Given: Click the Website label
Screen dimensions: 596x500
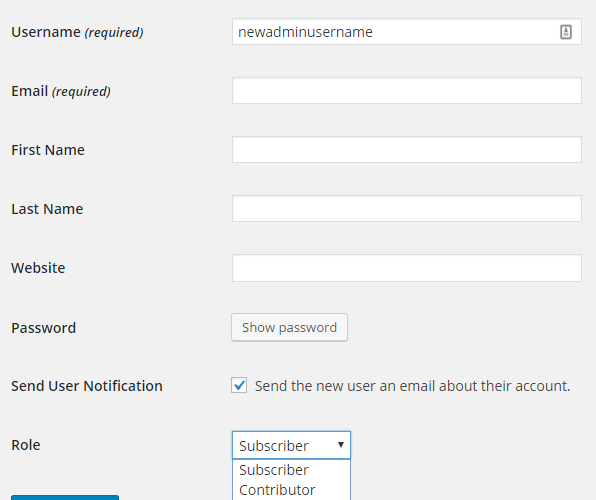Looking at the screenshot, I should coord(38,268).
